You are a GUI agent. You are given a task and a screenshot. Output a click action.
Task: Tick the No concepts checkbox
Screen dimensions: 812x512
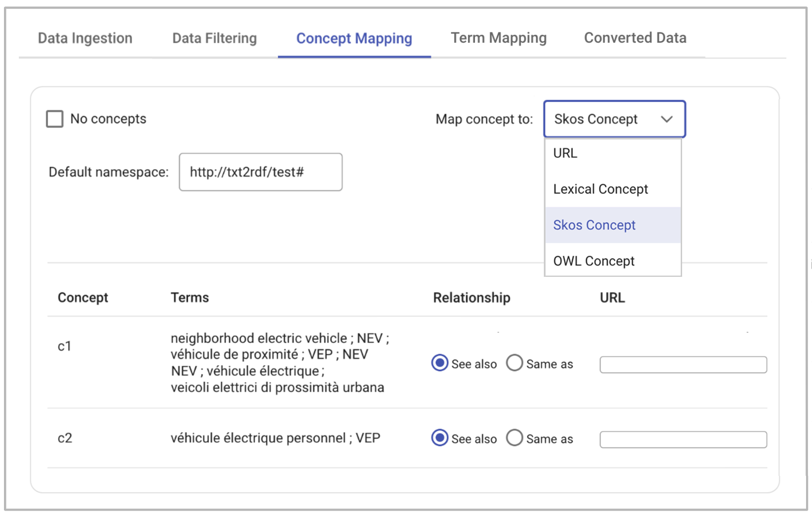[55, 119]
